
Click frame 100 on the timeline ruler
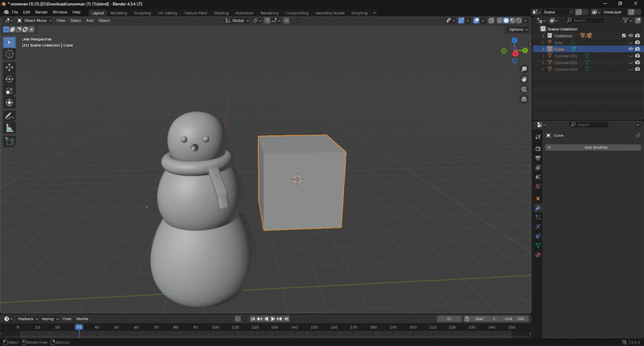click(x=215, y=327)
